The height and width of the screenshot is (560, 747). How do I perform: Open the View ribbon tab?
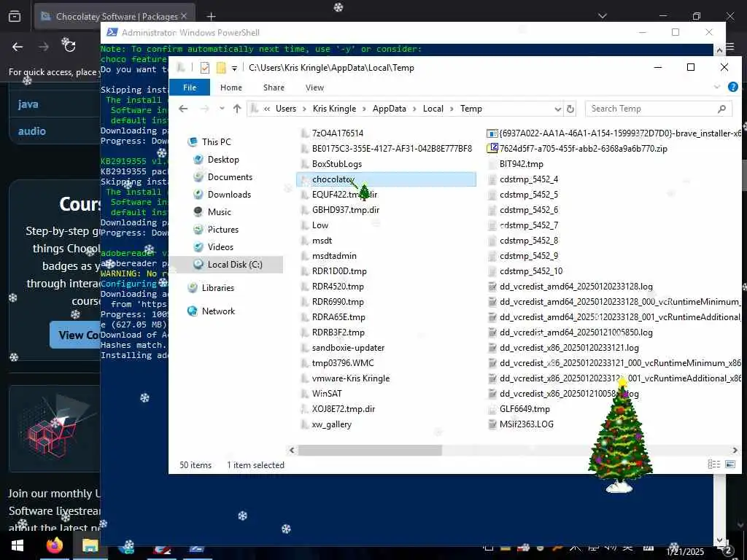pos(314,87)
